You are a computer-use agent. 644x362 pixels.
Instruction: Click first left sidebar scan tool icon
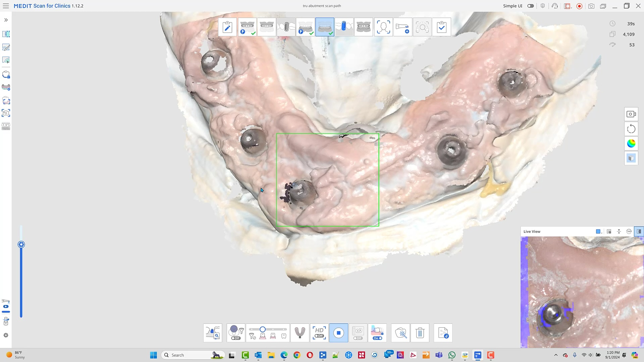coord(6,34)
